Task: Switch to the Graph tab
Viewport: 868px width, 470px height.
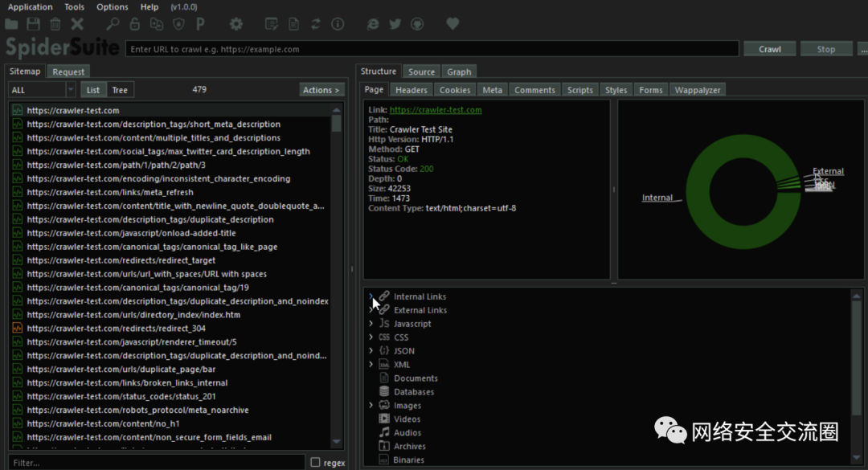Action: click(x=459, y=72)
